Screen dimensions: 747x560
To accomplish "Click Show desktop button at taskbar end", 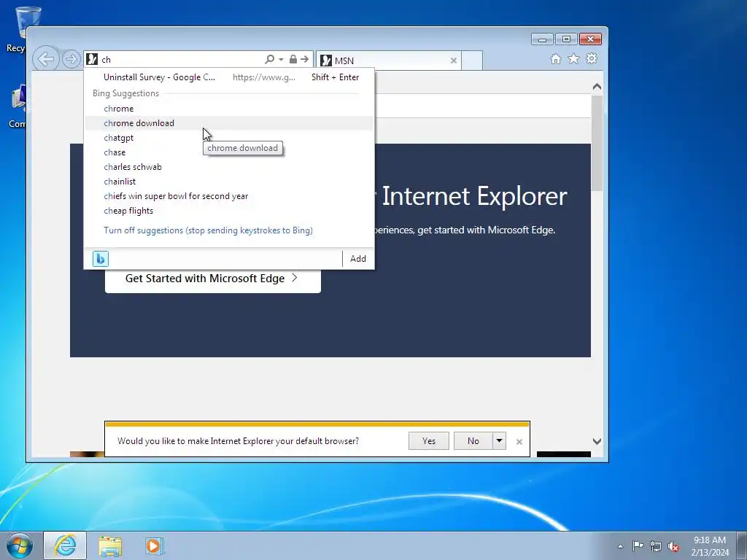I will pos(742,545).
